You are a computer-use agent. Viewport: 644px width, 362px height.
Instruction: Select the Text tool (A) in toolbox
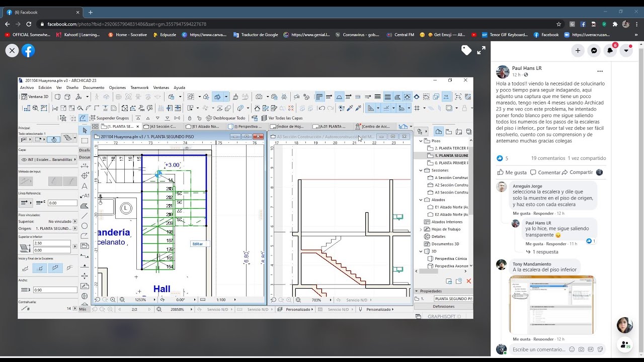[85, 186]
